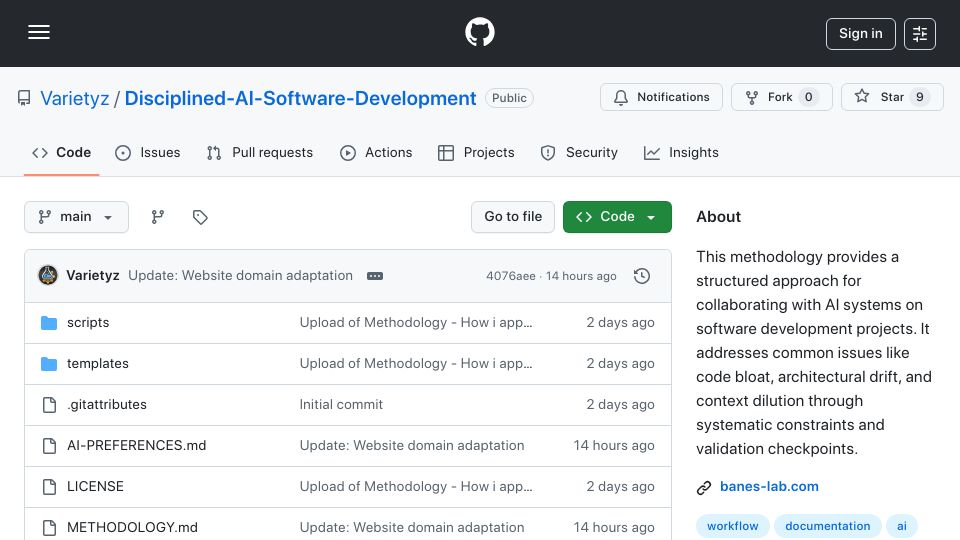Select the ai topic tag

[901, 527]
